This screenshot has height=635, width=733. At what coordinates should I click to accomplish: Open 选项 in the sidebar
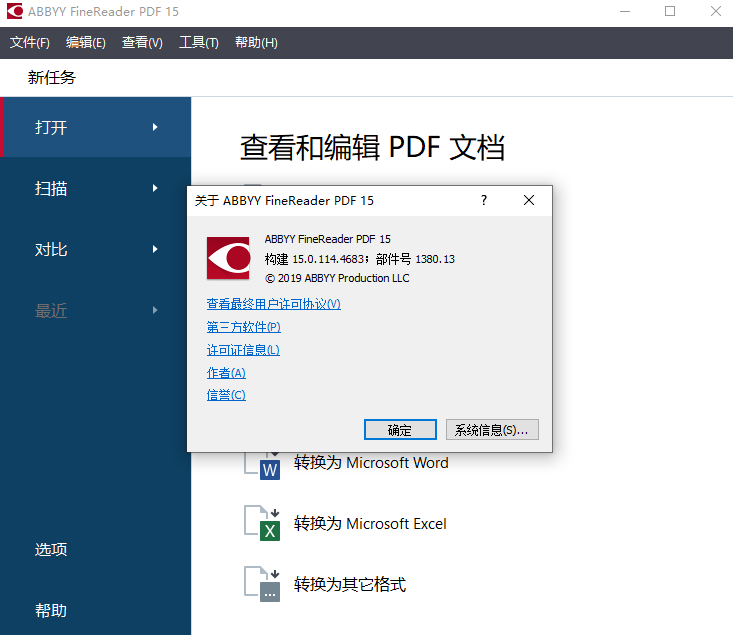pos(51,549)
